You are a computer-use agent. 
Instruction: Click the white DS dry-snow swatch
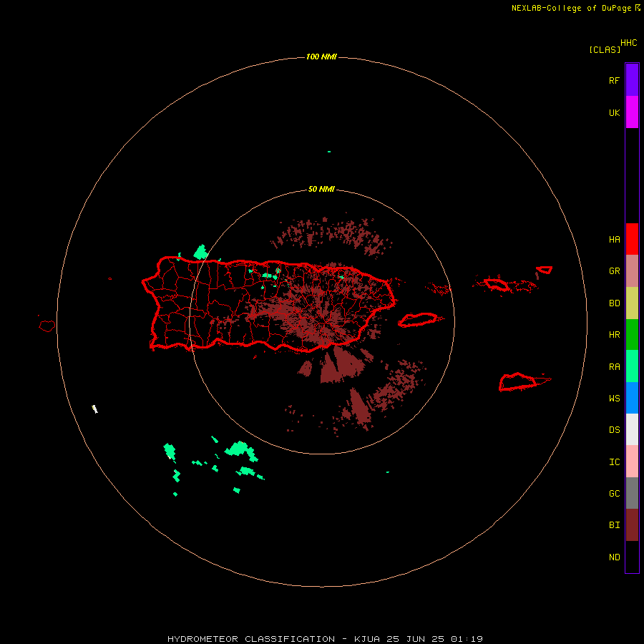tap(632, 429)
